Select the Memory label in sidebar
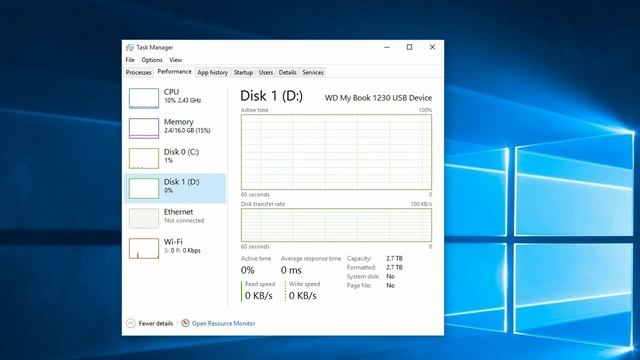 [178, 122]
